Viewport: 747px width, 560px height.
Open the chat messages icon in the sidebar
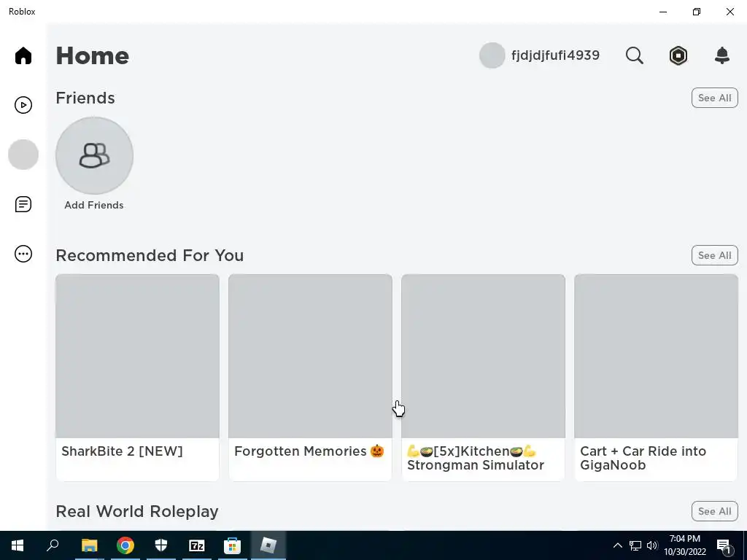point(23,204)
